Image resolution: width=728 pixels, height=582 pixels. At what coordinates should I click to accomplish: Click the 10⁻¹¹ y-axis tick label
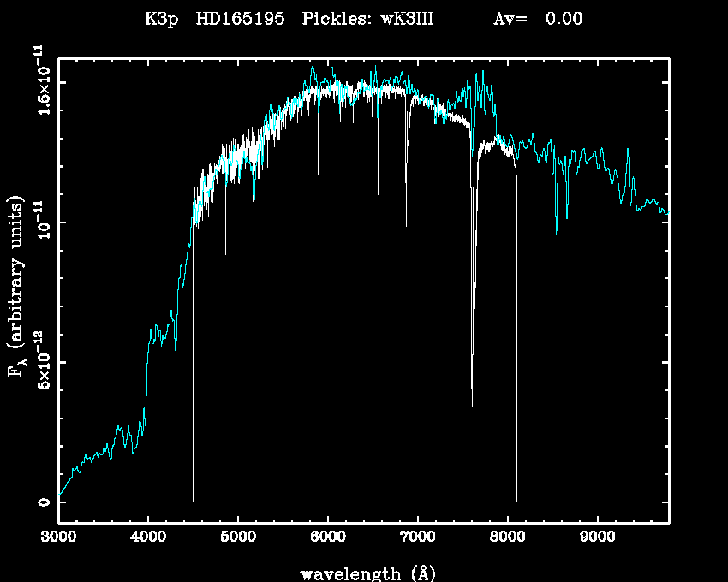pos(39,223)
